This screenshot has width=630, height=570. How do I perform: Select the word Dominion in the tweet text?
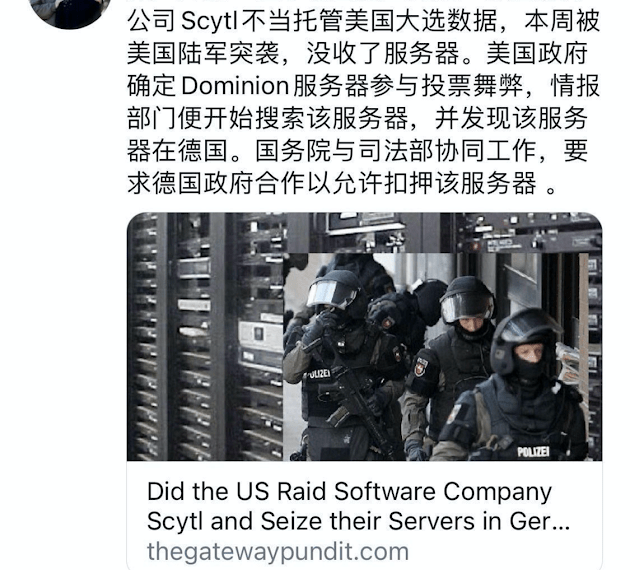235,86
